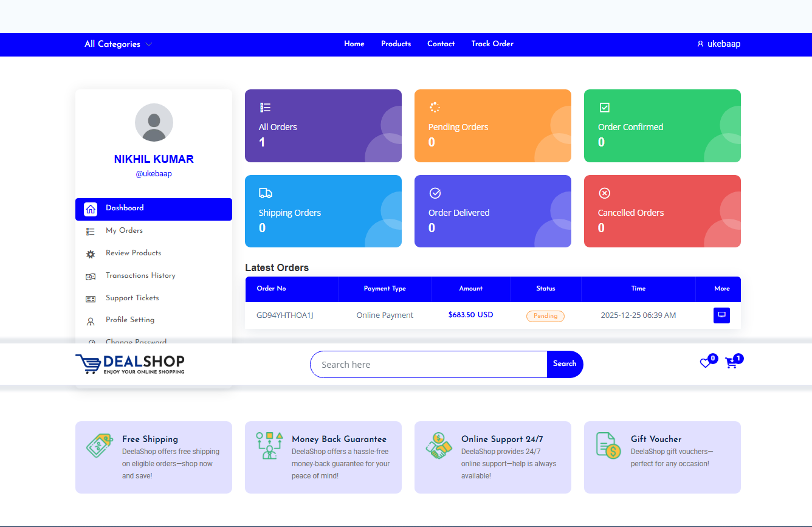812x527 pixels.
Task: Open the Pending Orders card
Action: point(492,126)
